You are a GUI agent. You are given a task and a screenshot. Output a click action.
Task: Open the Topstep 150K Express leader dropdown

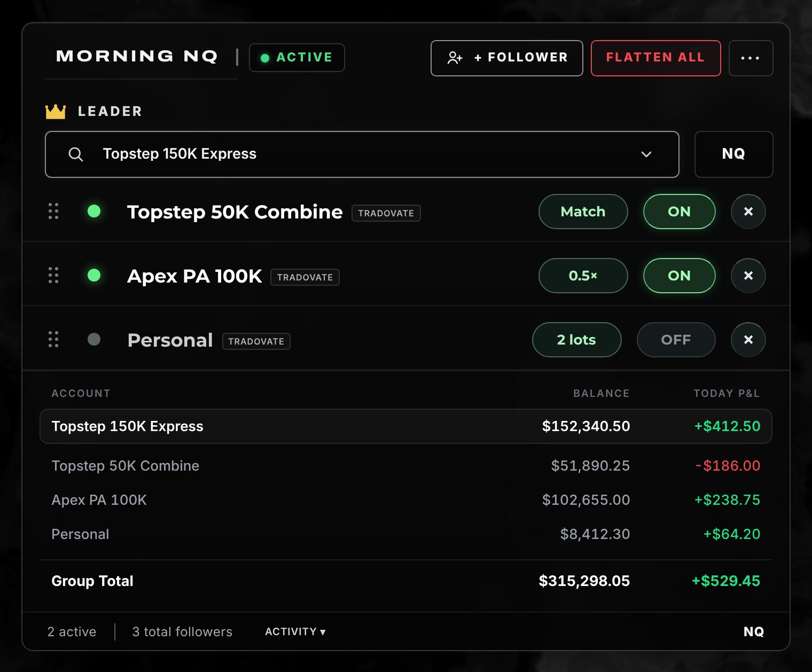click(362, 154)
